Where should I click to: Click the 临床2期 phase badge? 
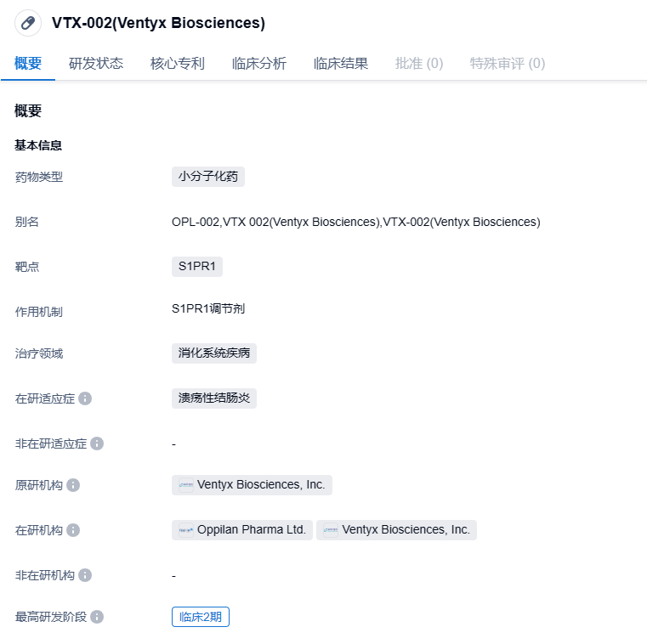(201, 617)
